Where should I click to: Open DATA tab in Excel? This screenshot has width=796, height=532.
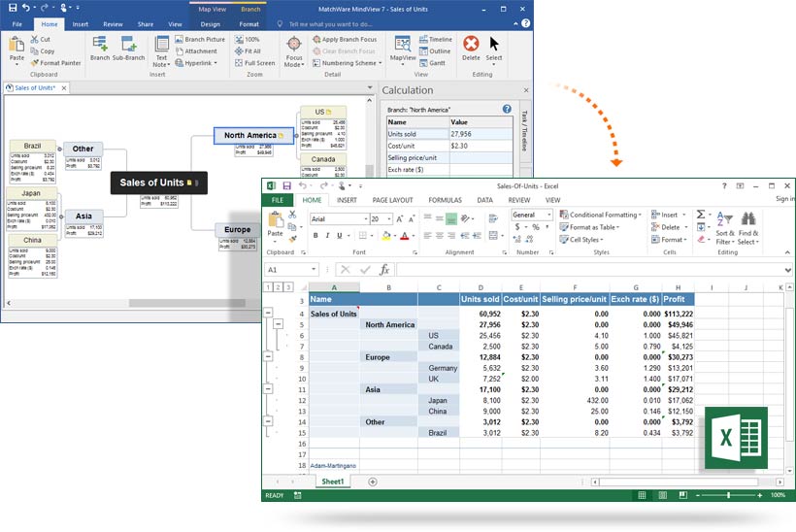[484, 200]
